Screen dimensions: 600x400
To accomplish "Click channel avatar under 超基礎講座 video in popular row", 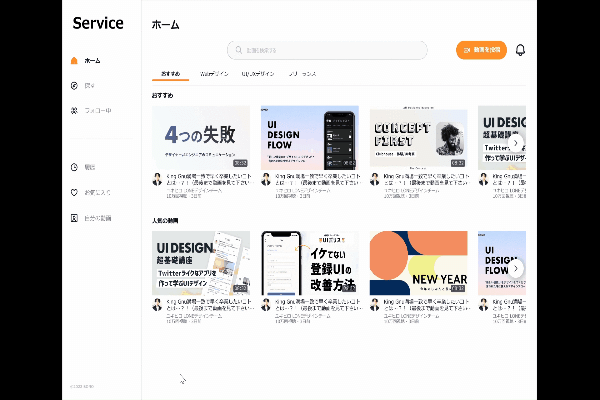I will point(157,305).
